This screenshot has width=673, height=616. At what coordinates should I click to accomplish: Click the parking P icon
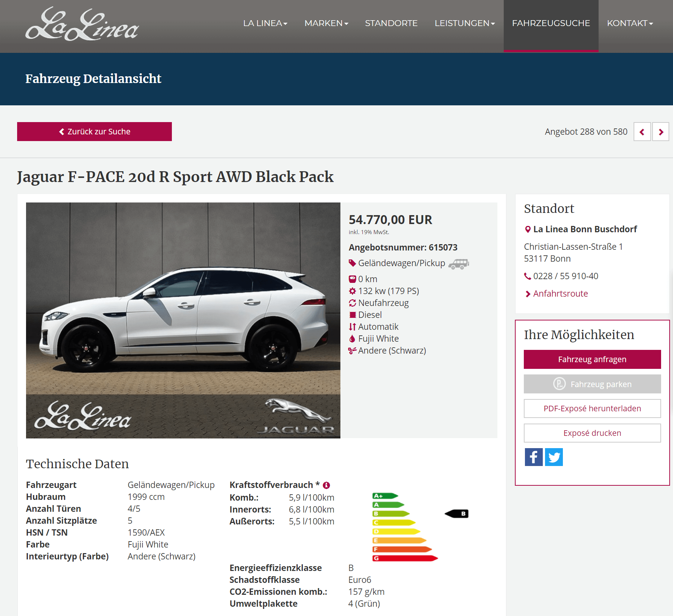(x=559, y=384)
